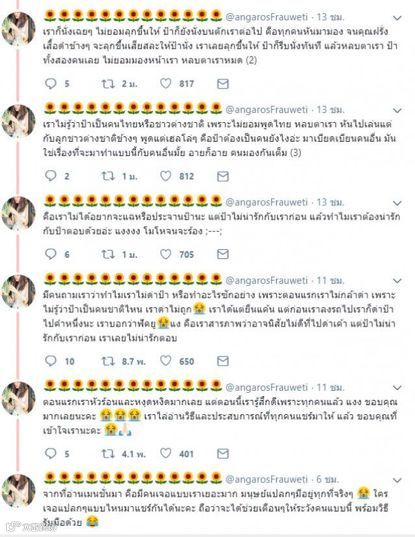
Task: Share tweet with 812 likes by message
Action: click(223, 176)
